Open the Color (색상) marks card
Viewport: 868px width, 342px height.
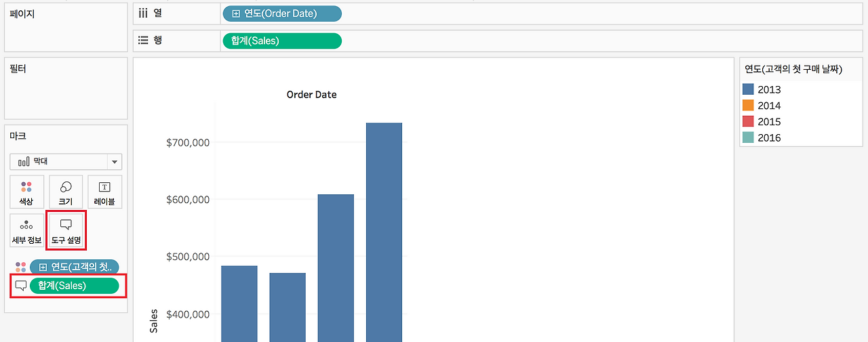pyautogui.click(x=26, y=192)
